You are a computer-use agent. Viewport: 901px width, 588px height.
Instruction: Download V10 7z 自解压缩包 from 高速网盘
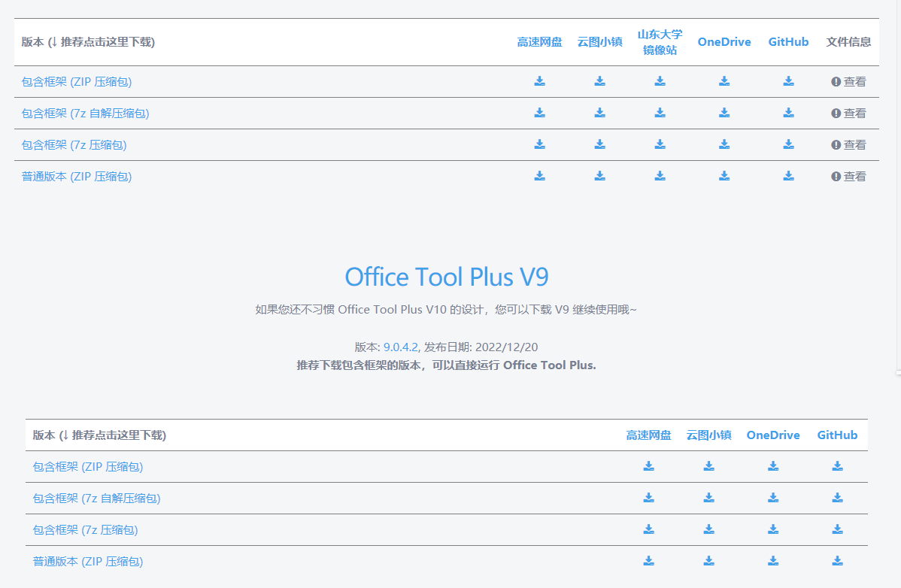pyautogui.click(x=539, y=113)
